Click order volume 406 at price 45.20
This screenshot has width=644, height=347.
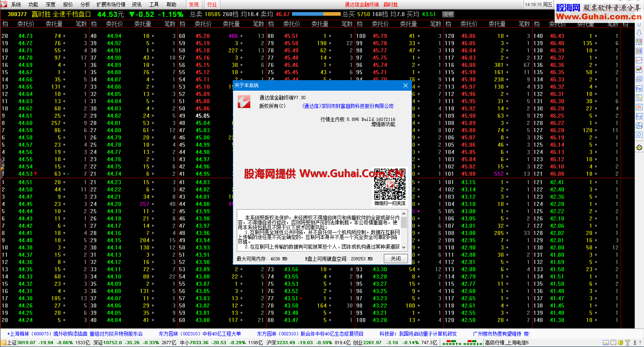233,36
